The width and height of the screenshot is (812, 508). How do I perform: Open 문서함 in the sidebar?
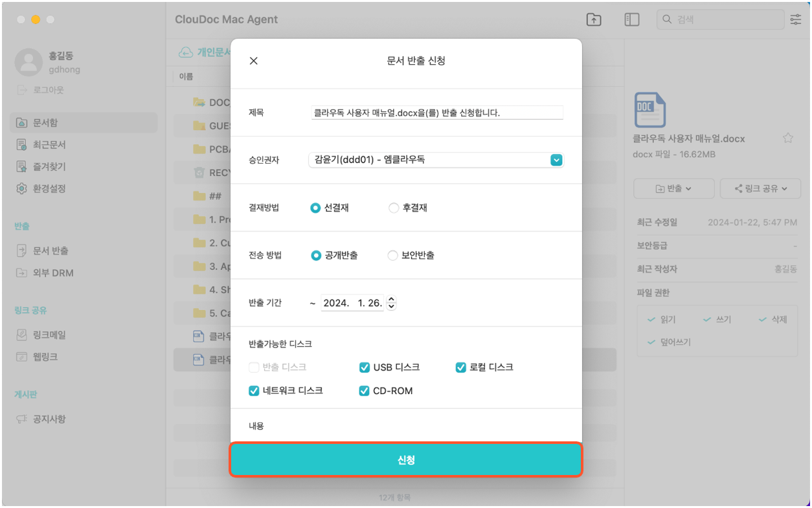click(84, 123)
